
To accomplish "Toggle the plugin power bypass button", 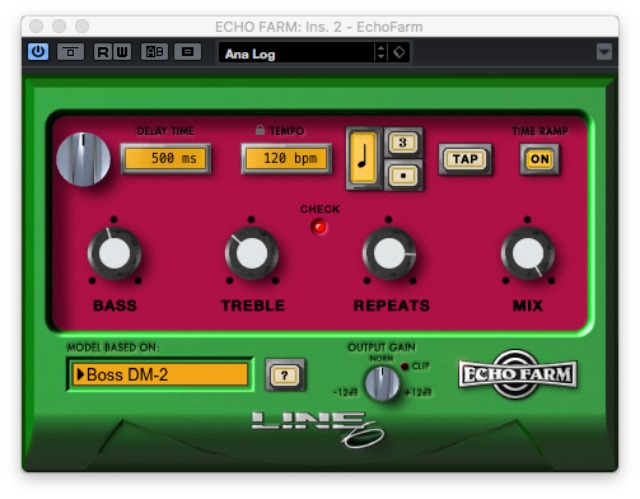I will [x=38, y=52].
